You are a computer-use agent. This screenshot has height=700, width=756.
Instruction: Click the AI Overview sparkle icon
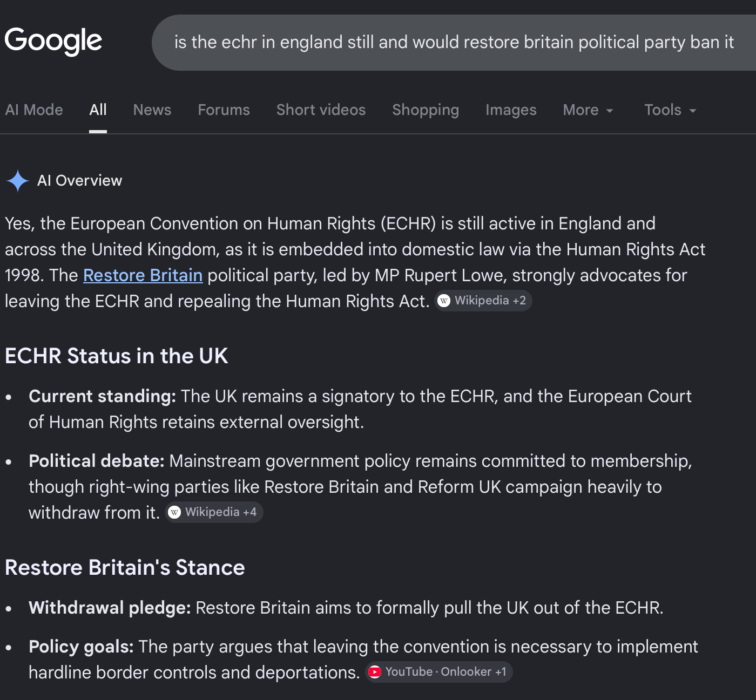[x=18, y=181]
